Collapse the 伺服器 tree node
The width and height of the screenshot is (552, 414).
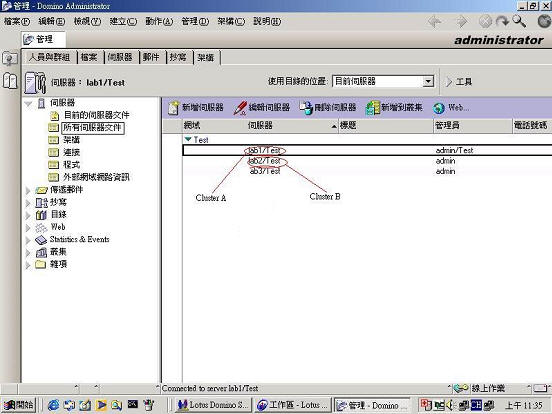(29, 104)
